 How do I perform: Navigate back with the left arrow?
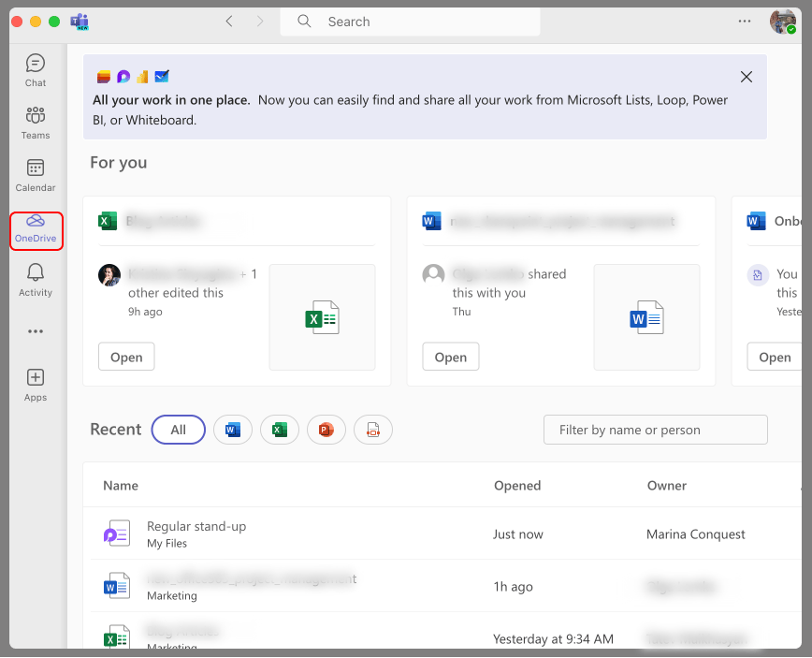click(229, 22)
